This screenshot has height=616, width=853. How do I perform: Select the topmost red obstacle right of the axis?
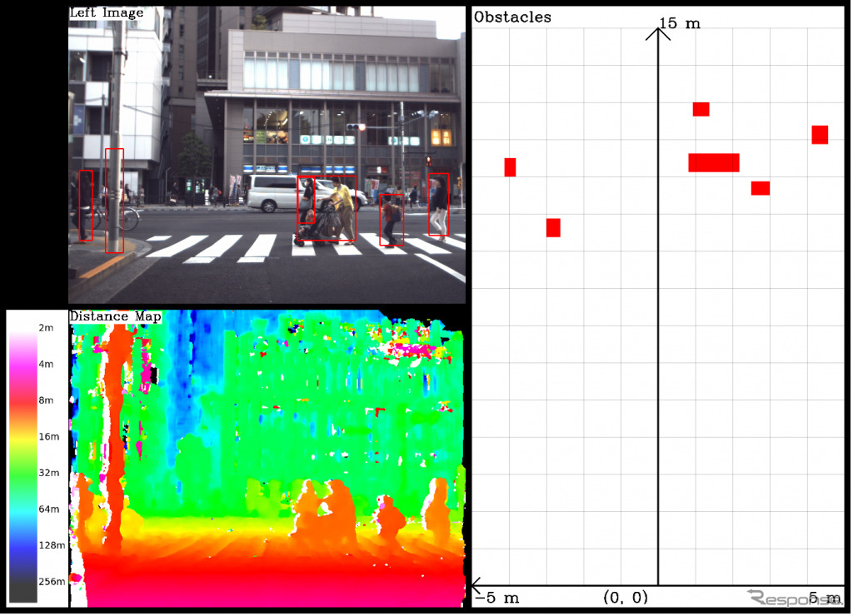point(701,109)
